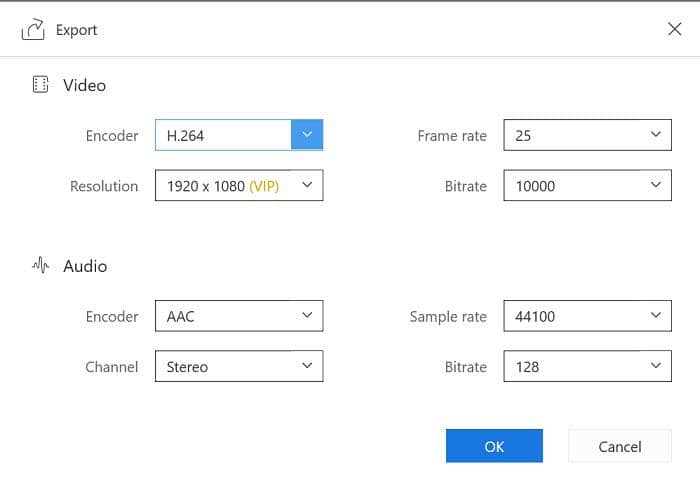Click the Sample rate label
700x492 pixels.
tap(448, 317)
